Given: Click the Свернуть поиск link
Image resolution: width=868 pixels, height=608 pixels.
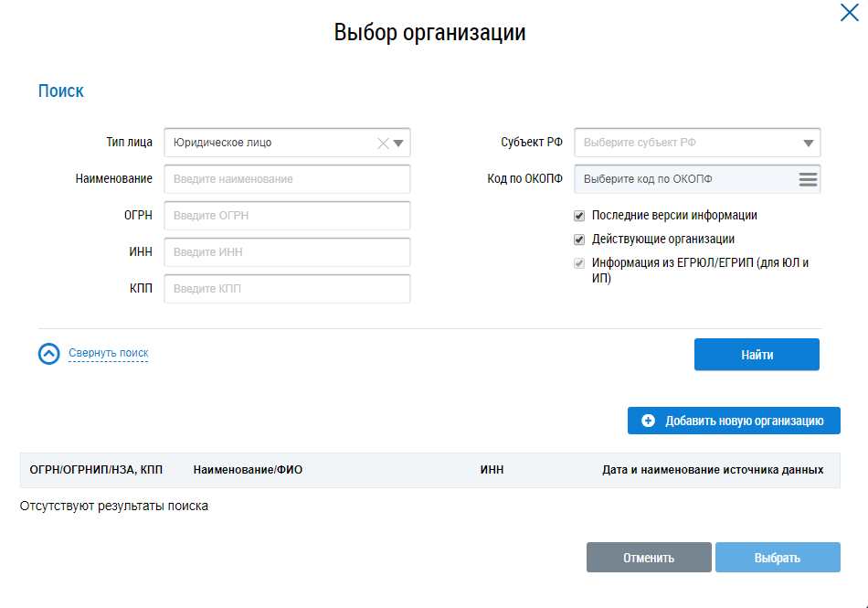Looking at the screenshot, I should coord(108,353).
